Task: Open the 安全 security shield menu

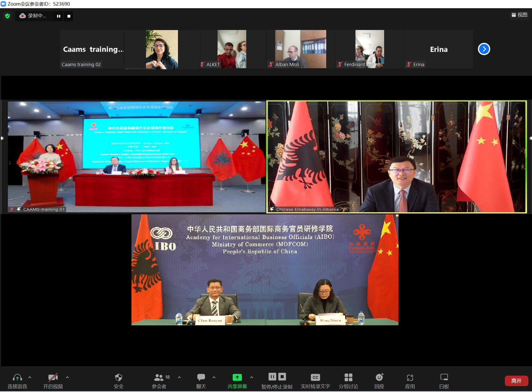Action: point(118,377)
